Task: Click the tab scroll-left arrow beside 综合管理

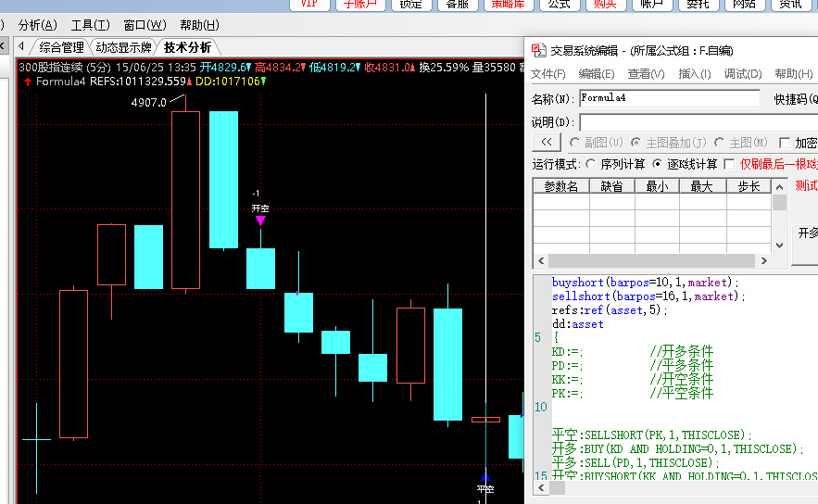Action: (22, 47)
